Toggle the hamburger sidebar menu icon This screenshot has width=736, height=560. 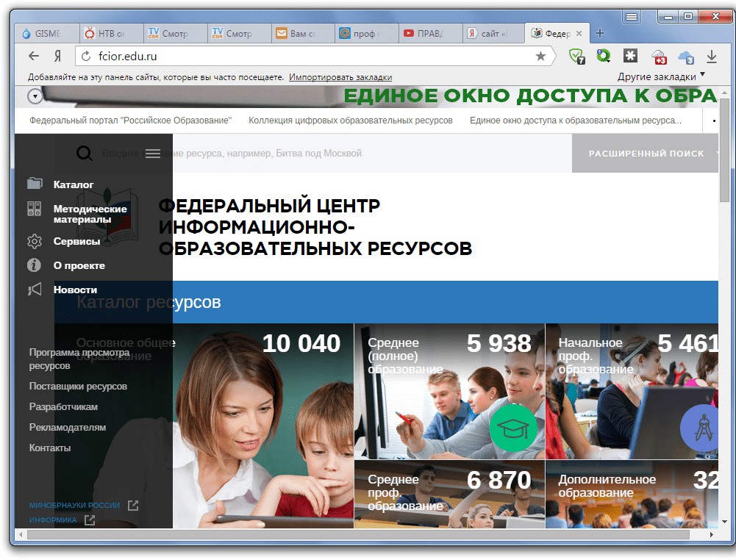tap(152, 154)
